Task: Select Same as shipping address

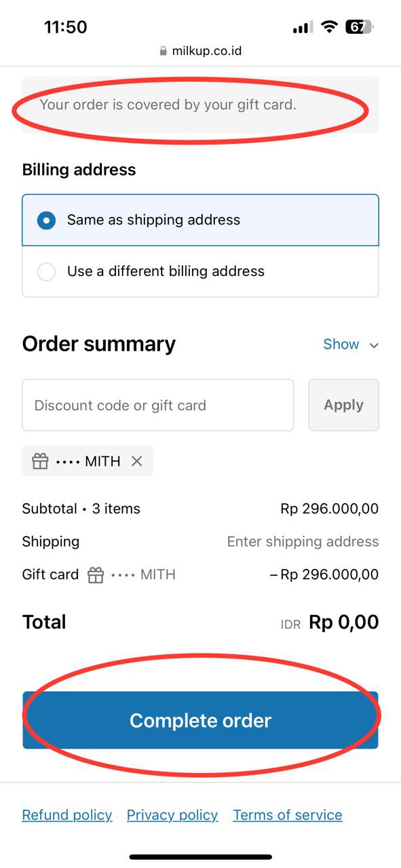Action: click(201, 220)
